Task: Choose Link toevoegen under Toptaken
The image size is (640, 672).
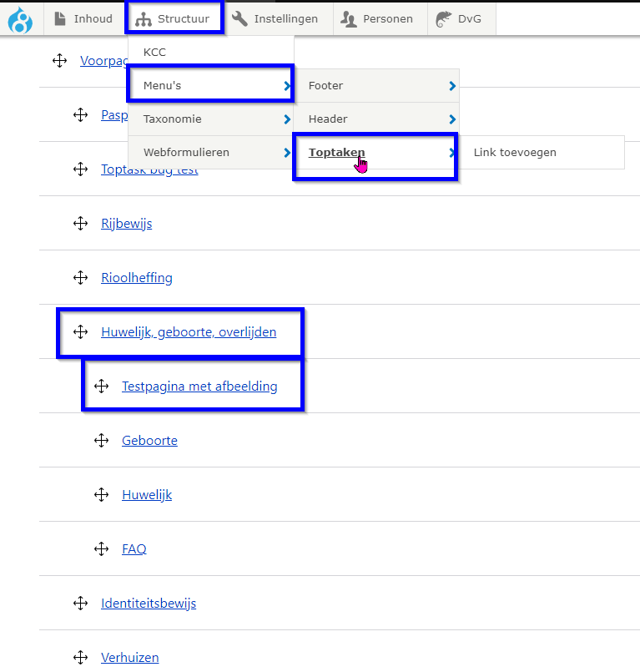Action: 515,153
